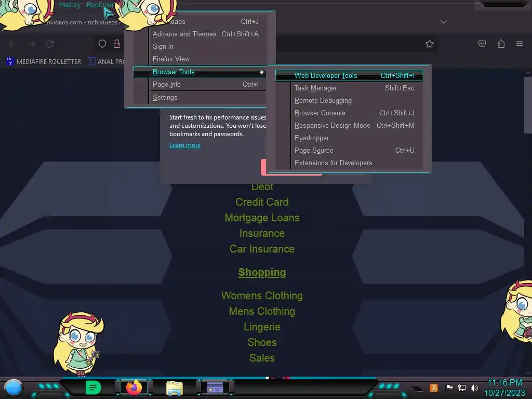The image size is (532, 399).
Task: Click the orange Java tray icon
Action: tap(434, 388)
